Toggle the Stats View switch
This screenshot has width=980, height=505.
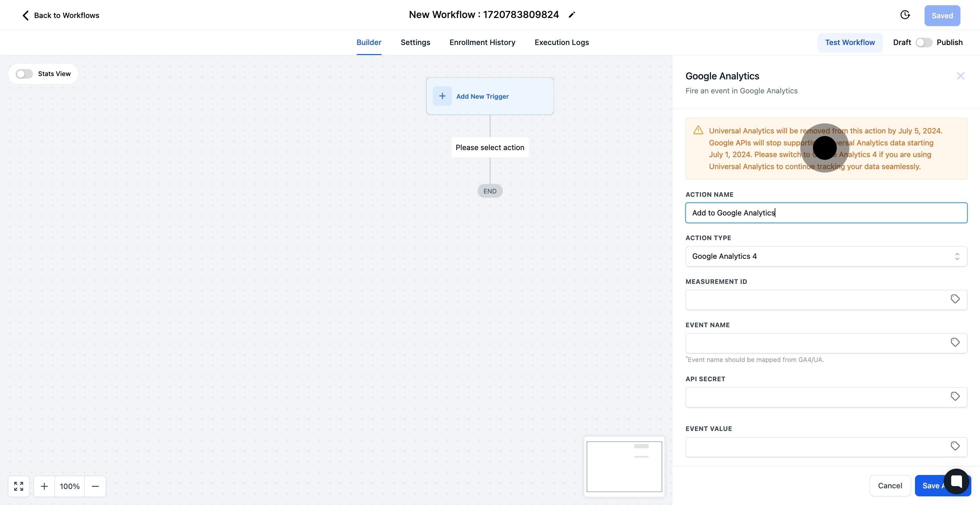[x=24, y=74]
